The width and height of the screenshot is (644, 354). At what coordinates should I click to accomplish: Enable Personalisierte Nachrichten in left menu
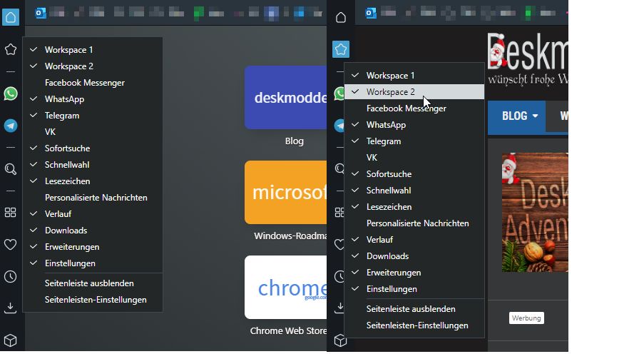[x=93, y=198]
